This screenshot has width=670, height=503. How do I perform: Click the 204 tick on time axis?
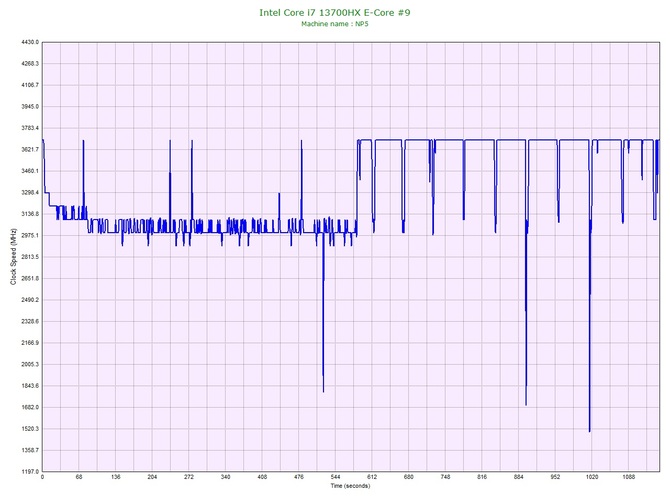(x=152, y=477)
